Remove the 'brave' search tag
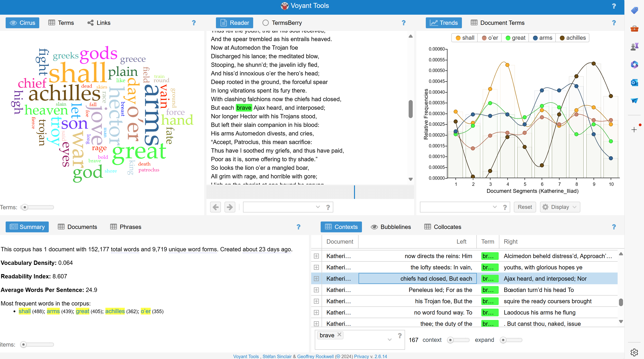 [x=339, y=334]
